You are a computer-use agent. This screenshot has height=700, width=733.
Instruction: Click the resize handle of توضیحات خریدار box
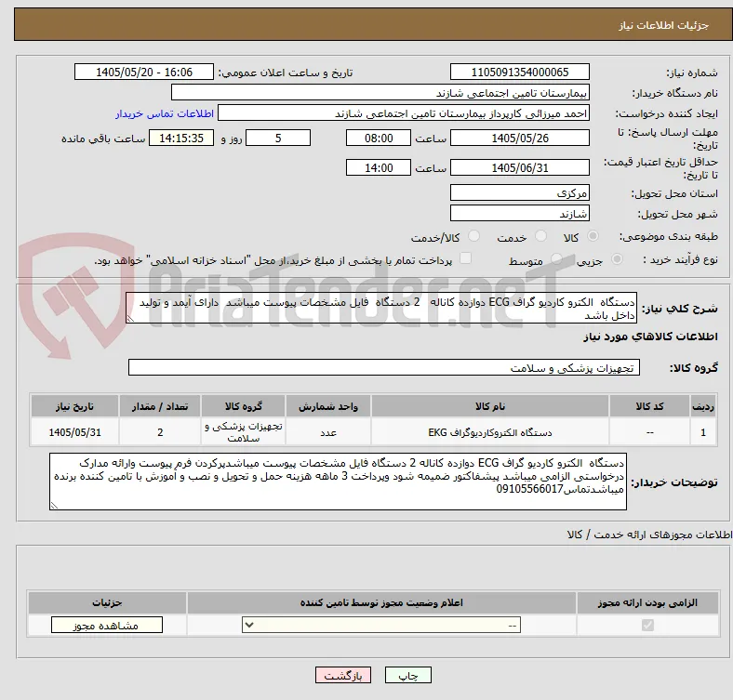(54, 505)
